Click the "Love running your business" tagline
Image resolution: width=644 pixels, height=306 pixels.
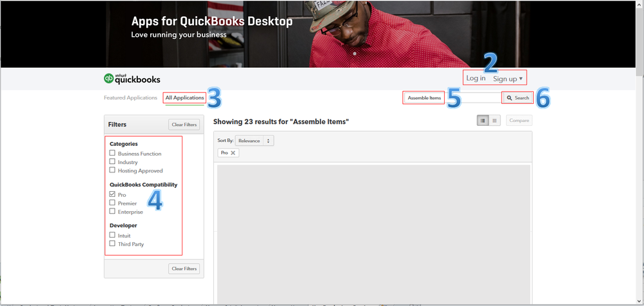tap(179, 35)
